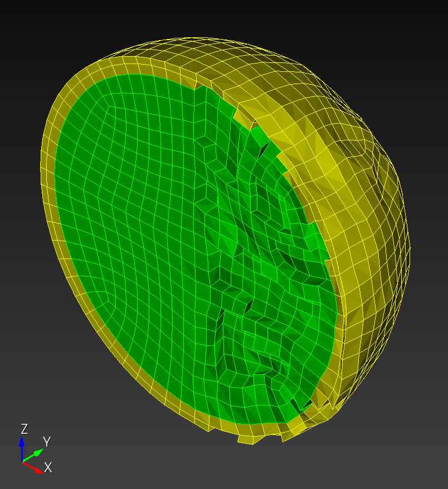
Task: Click the Z axis label on triad
Action: pos(25,429)
